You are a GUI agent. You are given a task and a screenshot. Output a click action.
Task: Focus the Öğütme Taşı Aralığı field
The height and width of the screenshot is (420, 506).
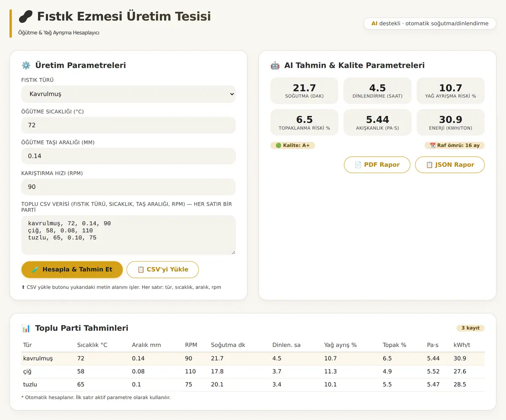point(128,156)
